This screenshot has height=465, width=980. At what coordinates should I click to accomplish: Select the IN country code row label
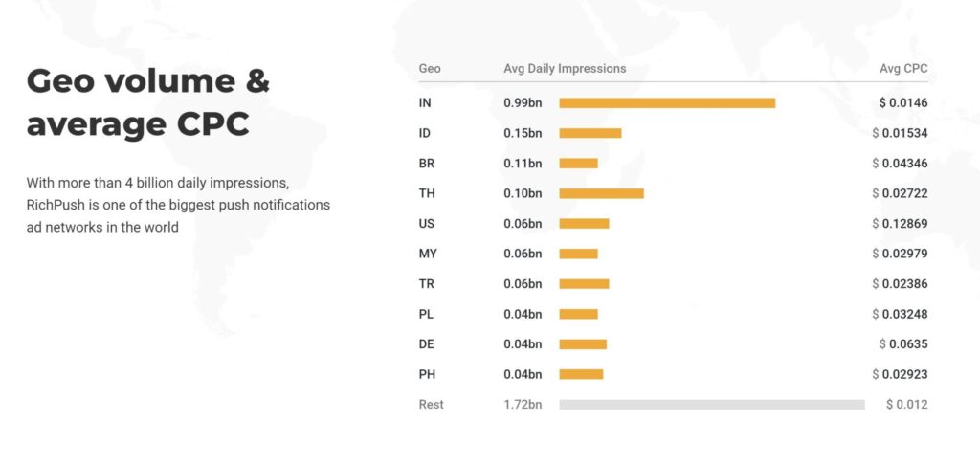(x=424, y=103)
